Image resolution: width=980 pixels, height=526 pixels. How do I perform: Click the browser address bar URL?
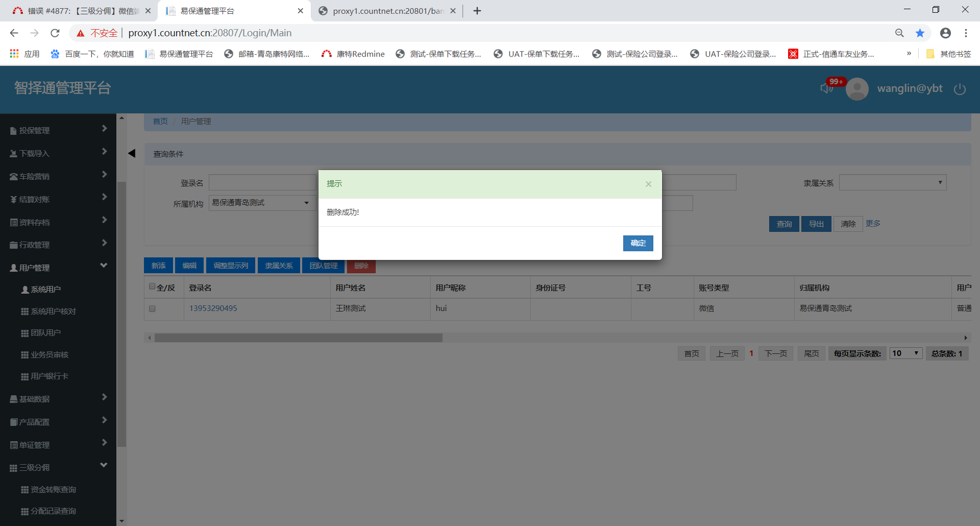pyautogui.click(x=210, y=33)
